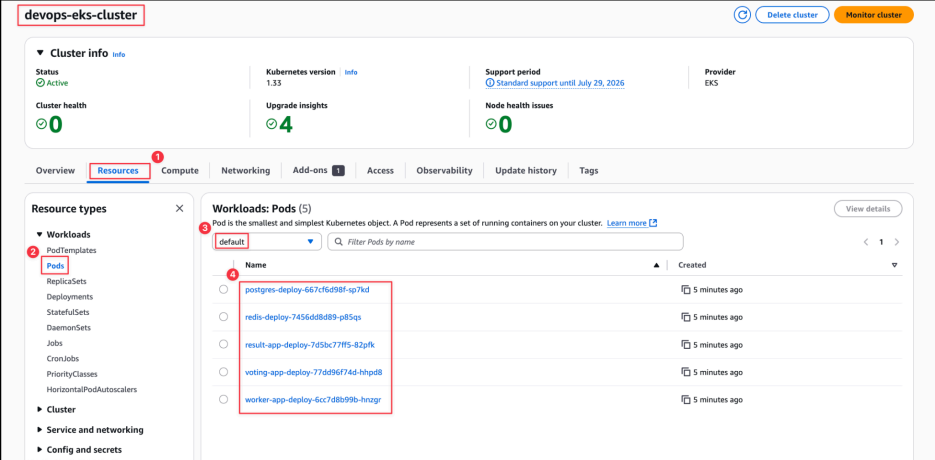935x460 pixels.
Task: Open the Add-ons tab
Action: 318,171
